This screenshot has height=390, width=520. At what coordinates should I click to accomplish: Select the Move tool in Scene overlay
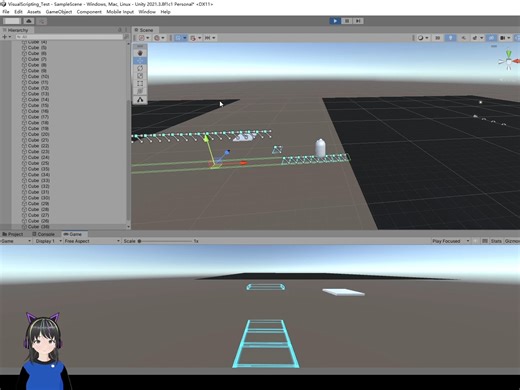click(140, 61)
